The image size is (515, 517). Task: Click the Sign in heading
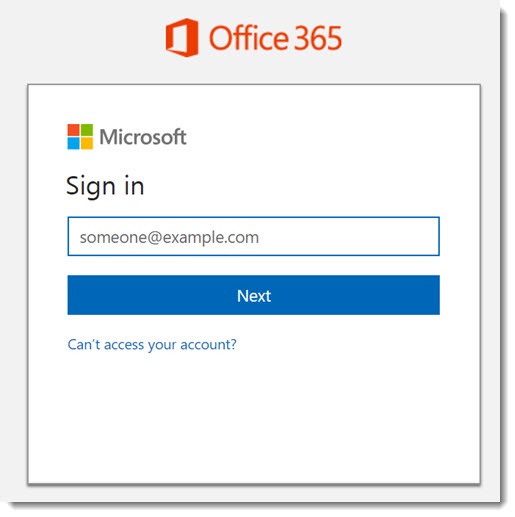105,186
